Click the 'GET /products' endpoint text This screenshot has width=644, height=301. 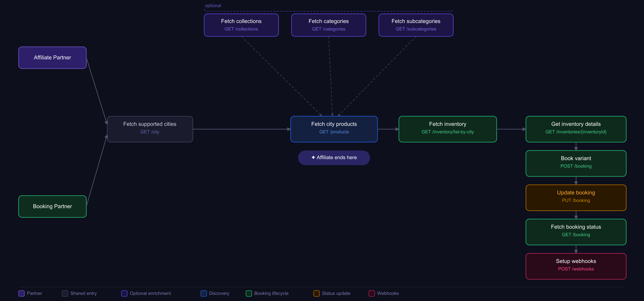[x=334, y=132]
